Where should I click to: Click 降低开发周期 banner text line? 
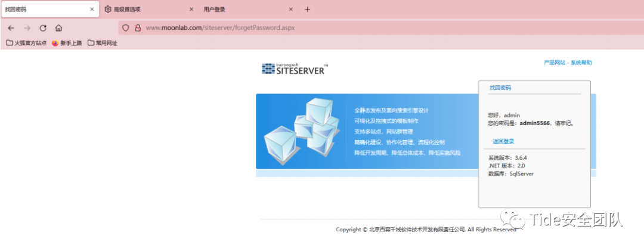click(x=407, y=153)
